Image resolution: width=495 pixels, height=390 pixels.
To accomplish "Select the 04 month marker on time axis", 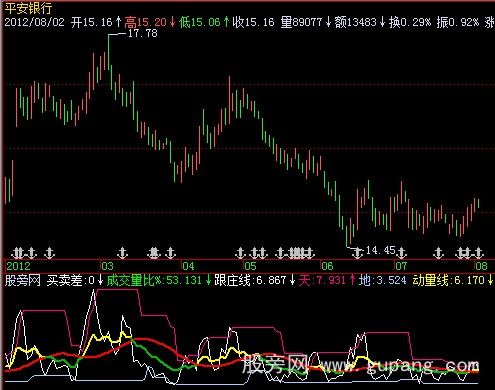I will 188,266.
